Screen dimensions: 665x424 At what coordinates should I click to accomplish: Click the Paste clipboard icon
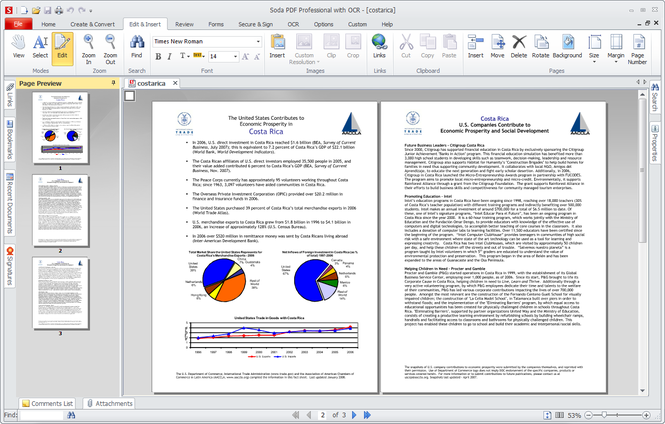point(449,46)
